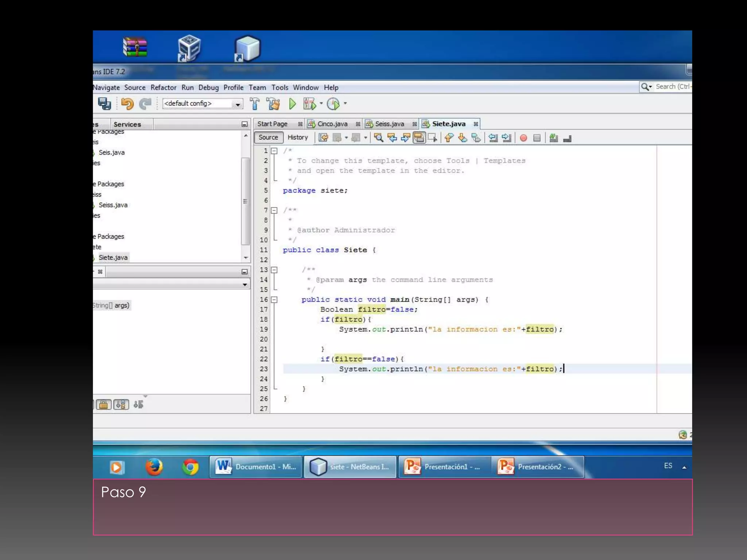
Task: Open the Refactor menu
Action: point(163,87)
